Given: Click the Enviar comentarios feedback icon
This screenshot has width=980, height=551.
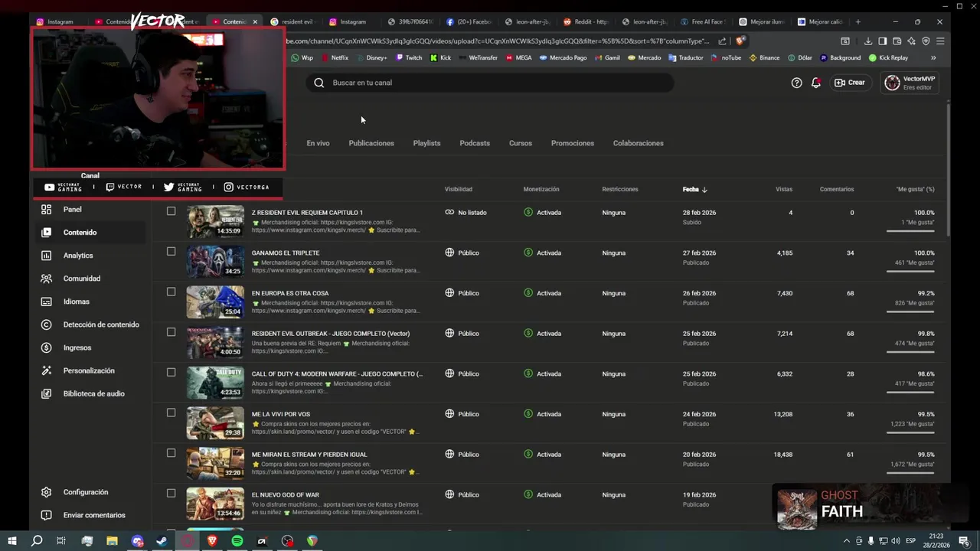Looking at the screenshot, I should click(47, 515).
